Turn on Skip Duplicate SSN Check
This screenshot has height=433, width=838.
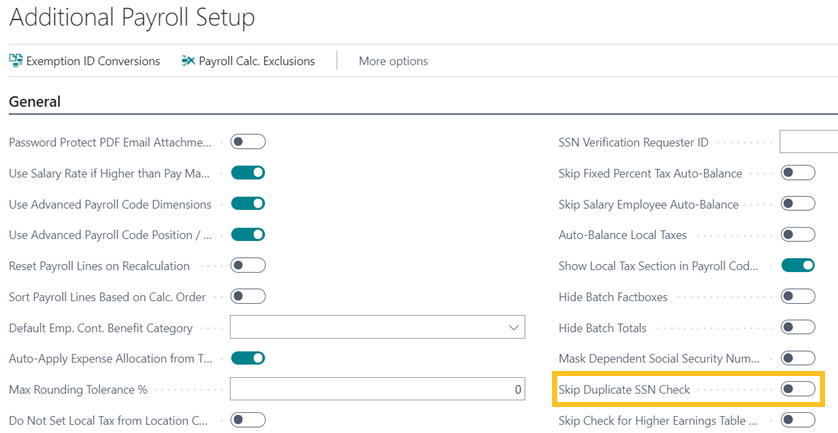[x=798, y=389]
